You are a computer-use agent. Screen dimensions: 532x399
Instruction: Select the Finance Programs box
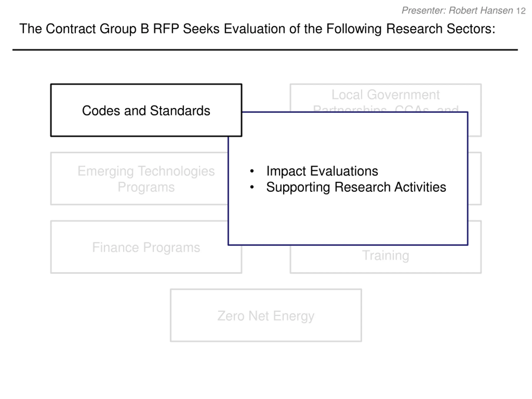tap(139, 247)
